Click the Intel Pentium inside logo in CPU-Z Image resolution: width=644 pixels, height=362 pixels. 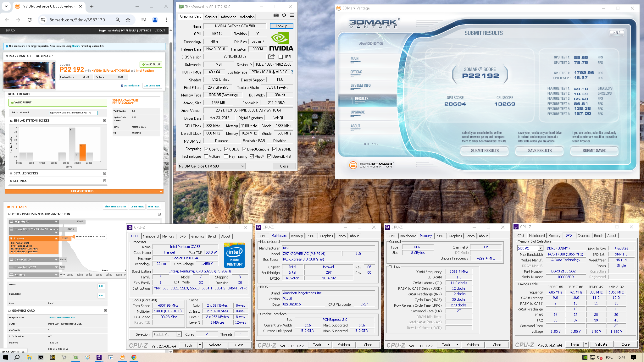click(x=234, y=255)
